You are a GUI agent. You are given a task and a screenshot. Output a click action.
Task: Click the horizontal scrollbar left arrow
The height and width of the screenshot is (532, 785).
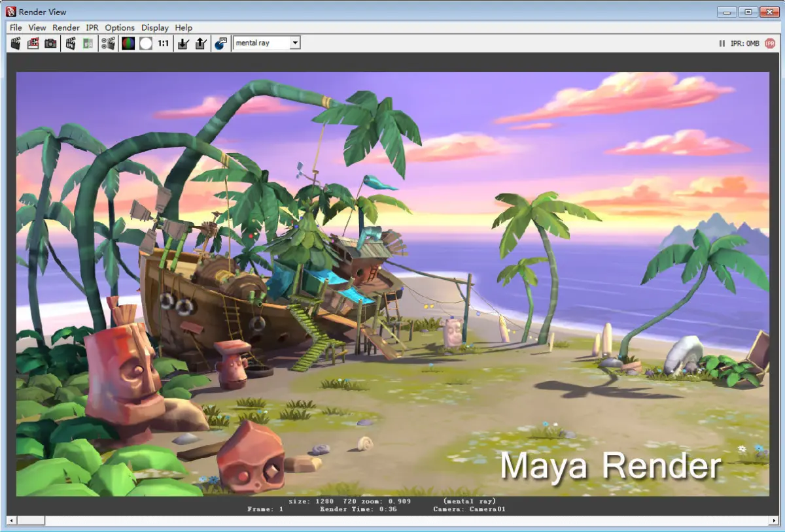point(10,521)
